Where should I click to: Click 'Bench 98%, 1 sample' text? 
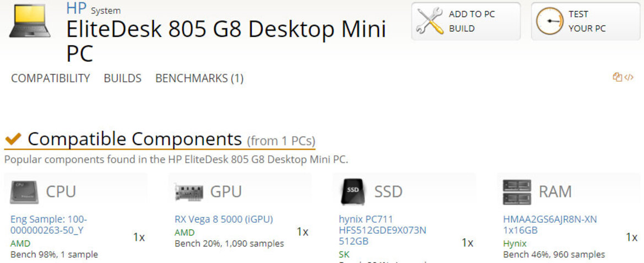pyautogui.click(x=54, y=254)
